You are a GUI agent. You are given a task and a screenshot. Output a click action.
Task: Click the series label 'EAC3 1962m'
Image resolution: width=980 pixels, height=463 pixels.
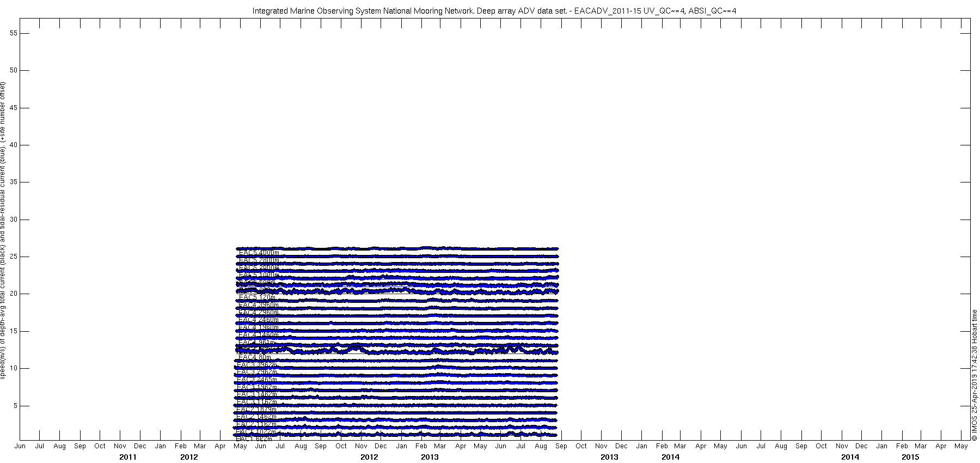point(257,387)
